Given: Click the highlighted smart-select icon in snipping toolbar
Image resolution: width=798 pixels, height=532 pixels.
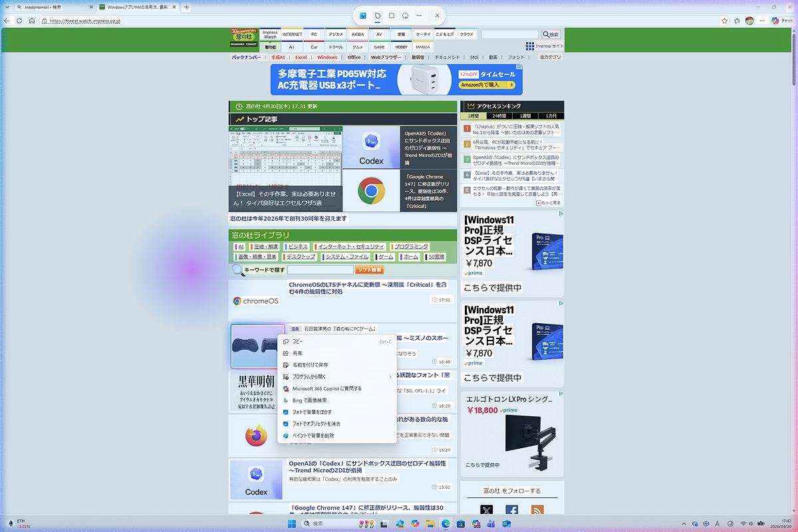Looking at the screenshot, I should [x=363, y=15].
